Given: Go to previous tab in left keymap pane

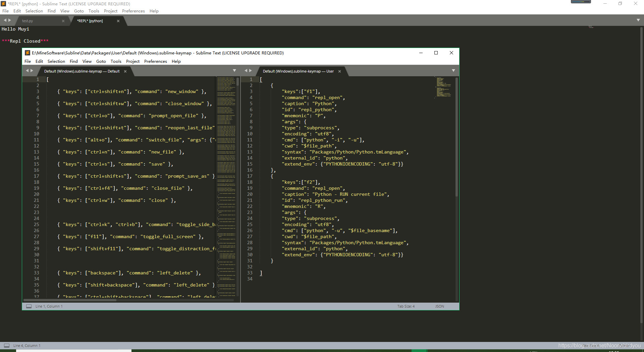Looking at the screenshot, I should pos(27,71).
